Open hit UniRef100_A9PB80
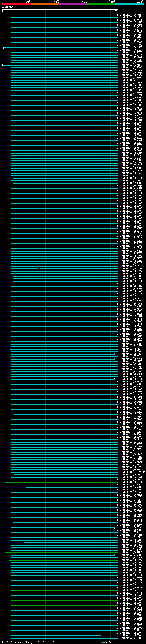The height and width of the screenshot is (644, 146). [131, 22]
